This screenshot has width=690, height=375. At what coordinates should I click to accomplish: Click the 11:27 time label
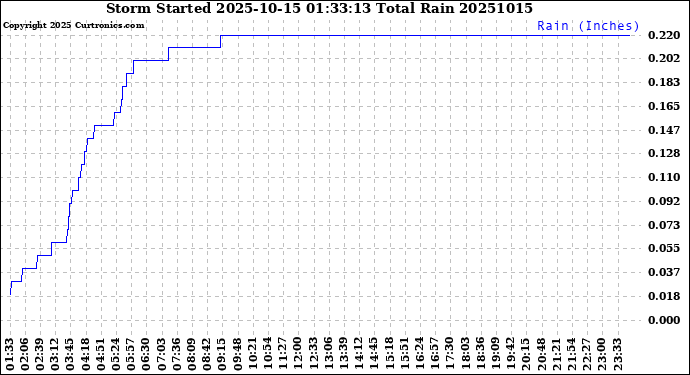pyautogui.click(x=283, y=355)
